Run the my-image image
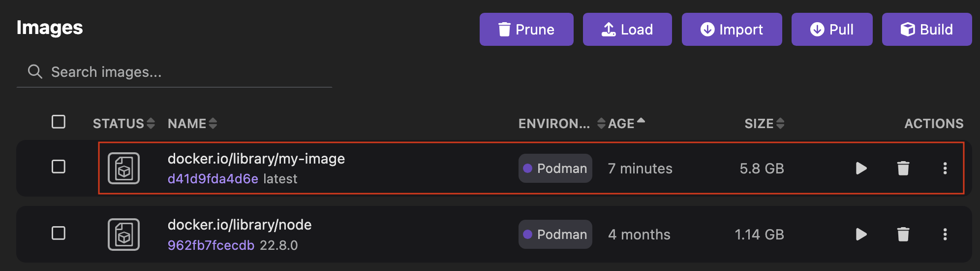The height and width of the screenshot is (271, 980). [x=861, y=169]
